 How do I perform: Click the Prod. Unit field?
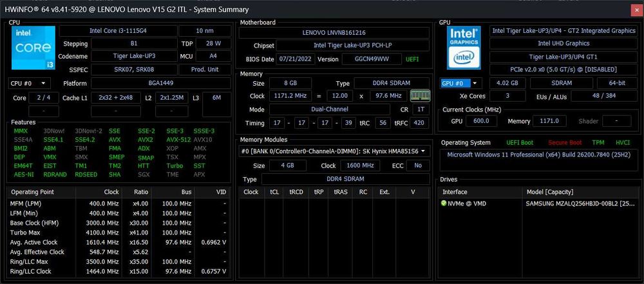click(205, 70)
